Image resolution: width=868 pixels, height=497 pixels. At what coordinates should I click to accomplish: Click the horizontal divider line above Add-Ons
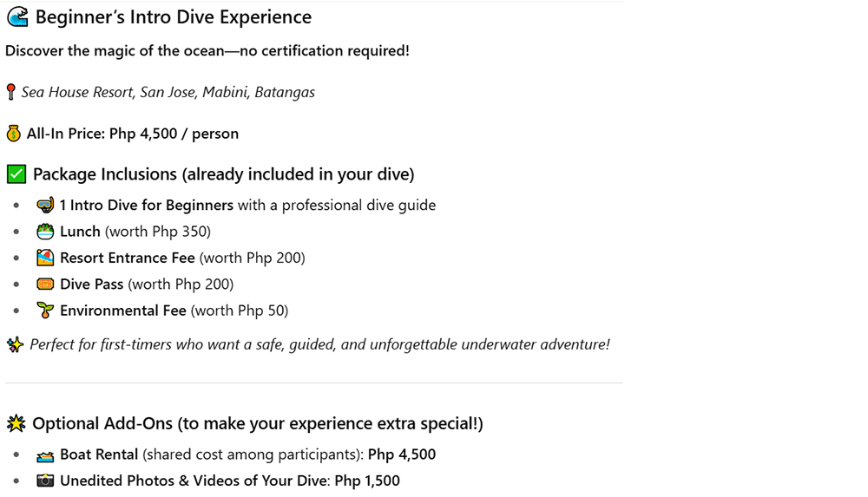point(313,383)
